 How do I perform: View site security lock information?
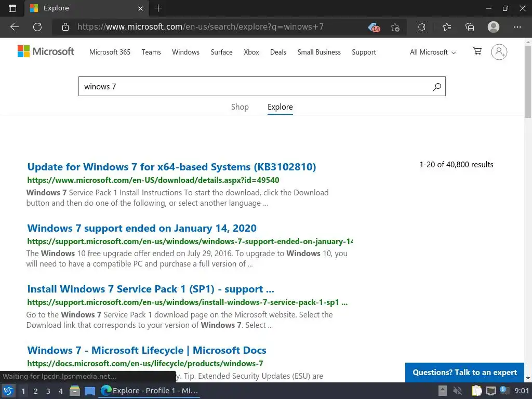(x=65, y=27)
